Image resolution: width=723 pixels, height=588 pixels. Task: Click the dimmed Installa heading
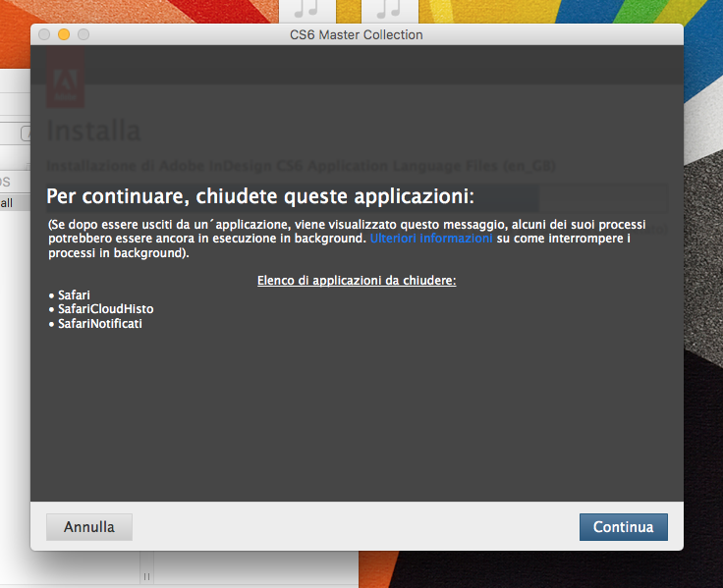pyautogui.click(x=93, y=131)
